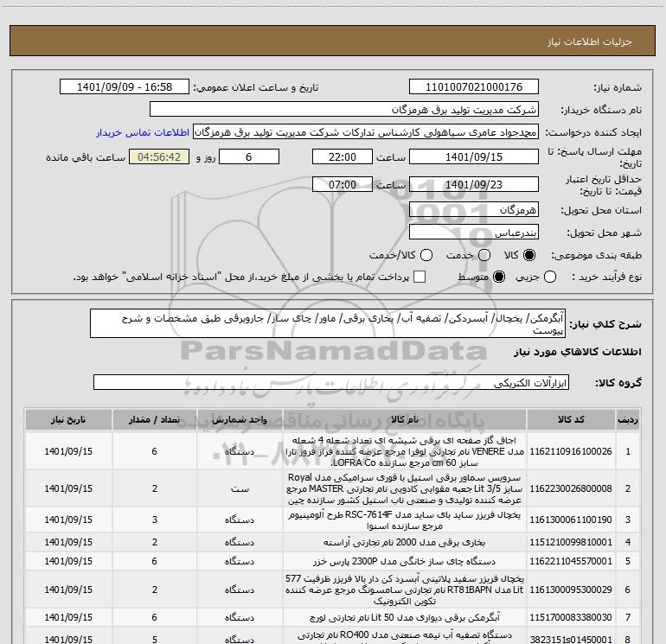Click the واحد شمارش column header
This screenshot has width=666, height=644.
(x=240, y=420)
